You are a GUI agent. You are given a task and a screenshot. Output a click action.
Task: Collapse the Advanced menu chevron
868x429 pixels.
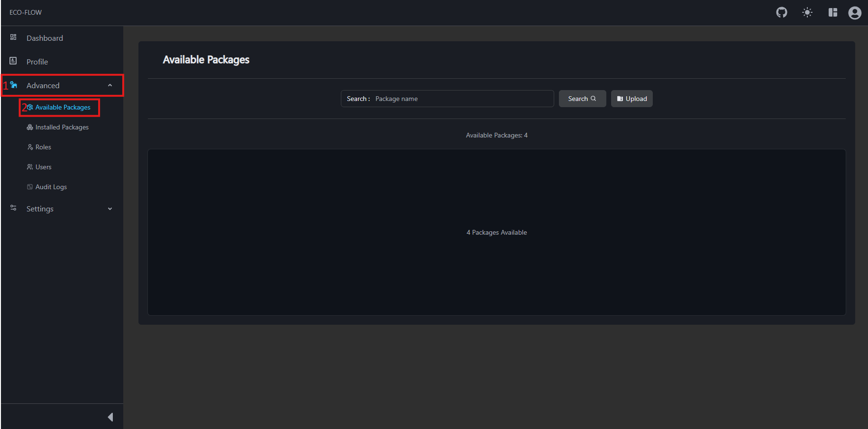110,85
